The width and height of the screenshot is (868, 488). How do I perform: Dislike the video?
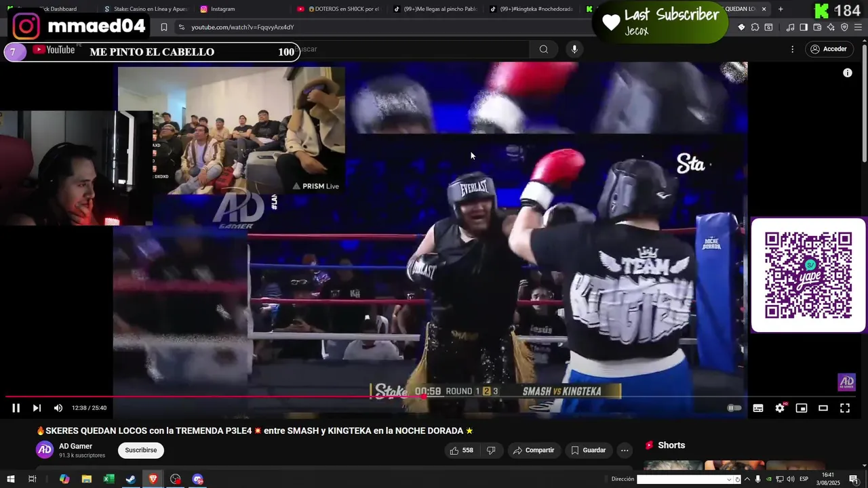491,450
